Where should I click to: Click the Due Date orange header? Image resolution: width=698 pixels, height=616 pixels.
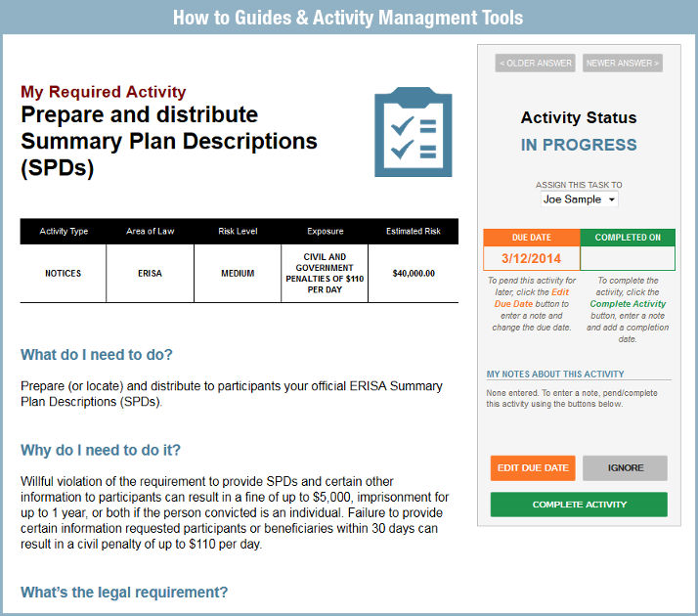tap(531, 237)
